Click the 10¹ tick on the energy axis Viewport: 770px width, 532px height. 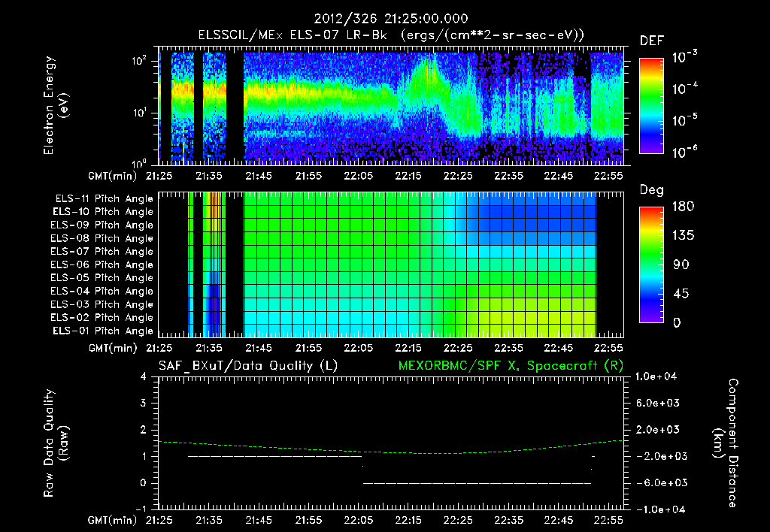139,113
